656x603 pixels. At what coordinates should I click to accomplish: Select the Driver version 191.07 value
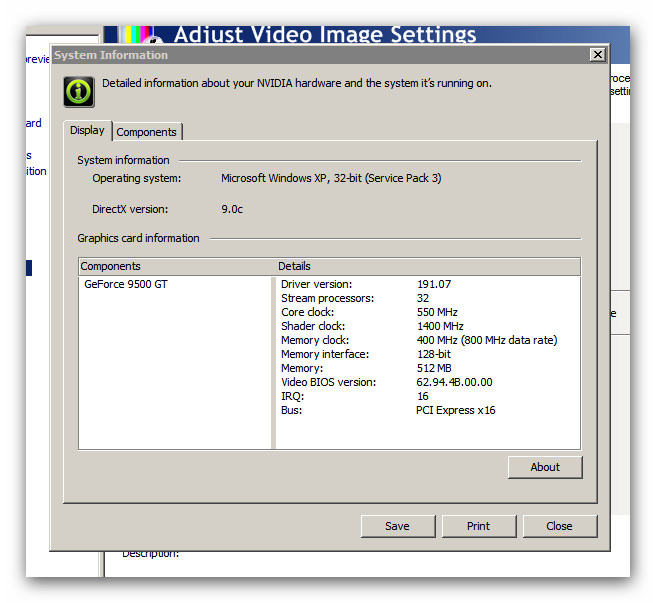(434, 284)
